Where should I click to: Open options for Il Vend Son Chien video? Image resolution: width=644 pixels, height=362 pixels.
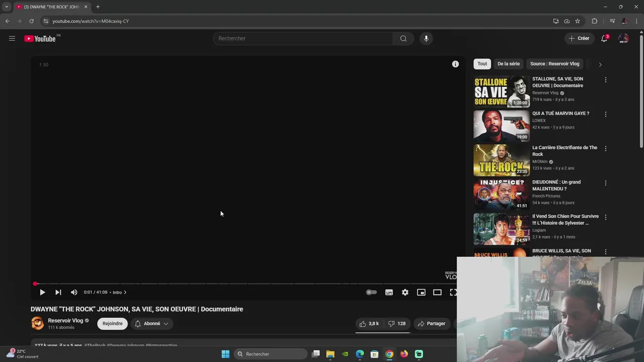click(x=606, y=217)
